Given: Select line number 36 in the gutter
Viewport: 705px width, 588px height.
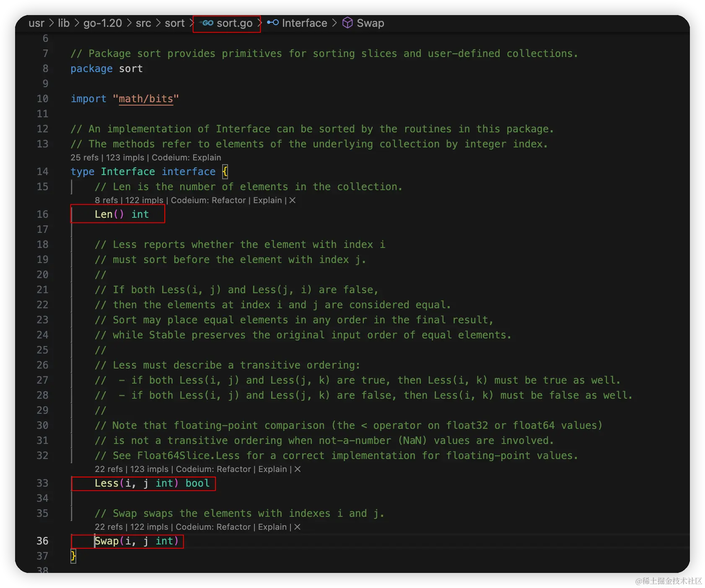Looking at the screenshot, I should coord(42,541).
